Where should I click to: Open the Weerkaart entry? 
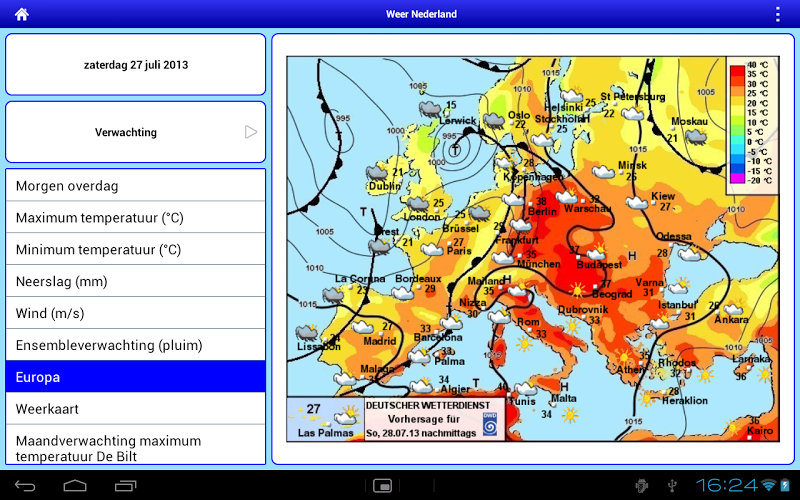coord(136,409)
